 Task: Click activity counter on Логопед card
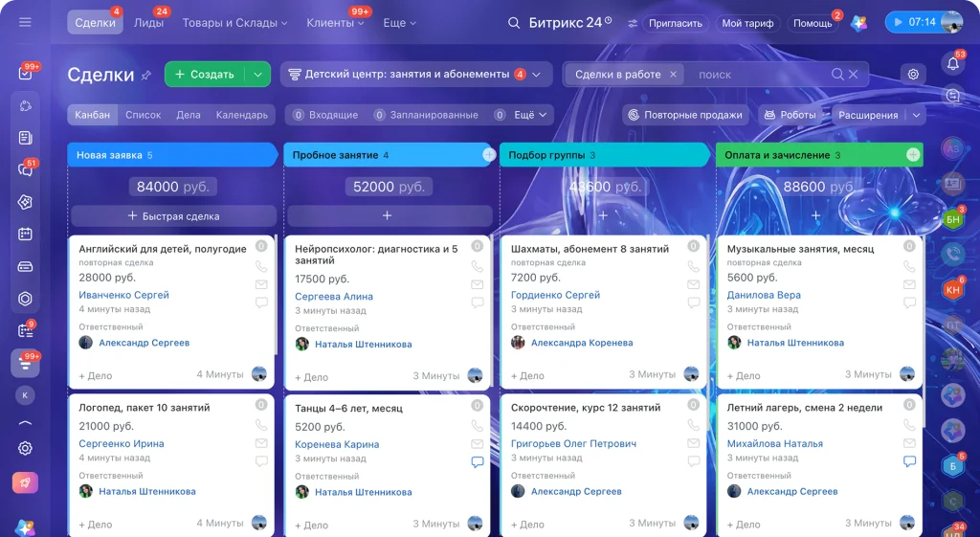point(261,405)
